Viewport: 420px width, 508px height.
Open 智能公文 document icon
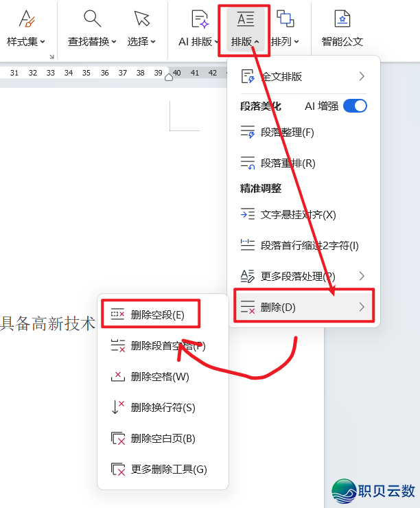342,19
